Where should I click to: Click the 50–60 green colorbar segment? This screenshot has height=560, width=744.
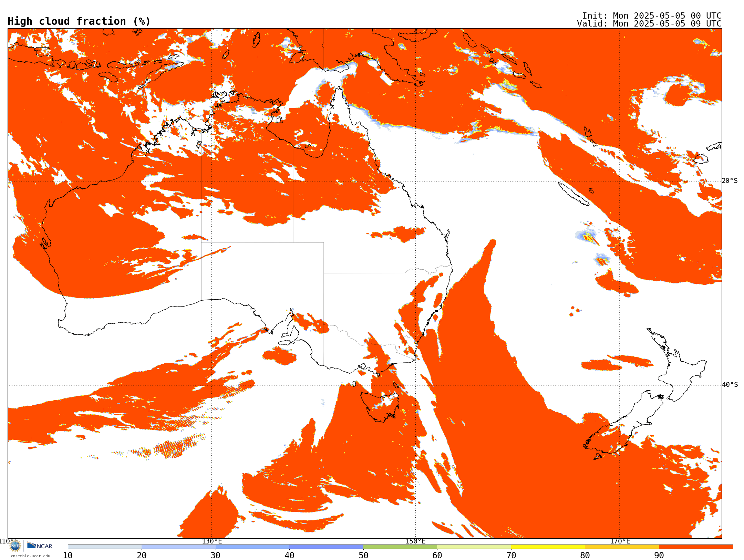400,547
